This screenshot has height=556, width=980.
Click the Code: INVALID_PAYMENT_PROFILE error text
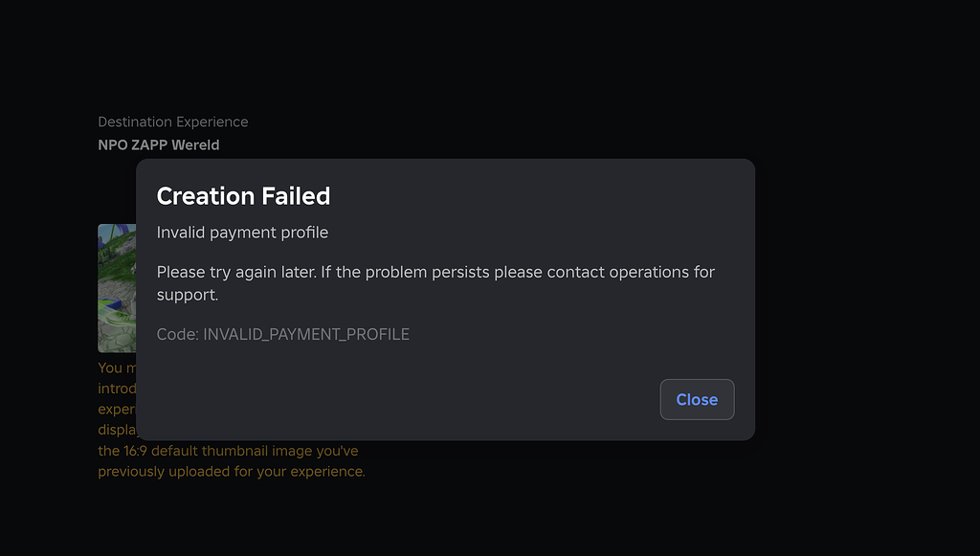click(x=283, y=334)
